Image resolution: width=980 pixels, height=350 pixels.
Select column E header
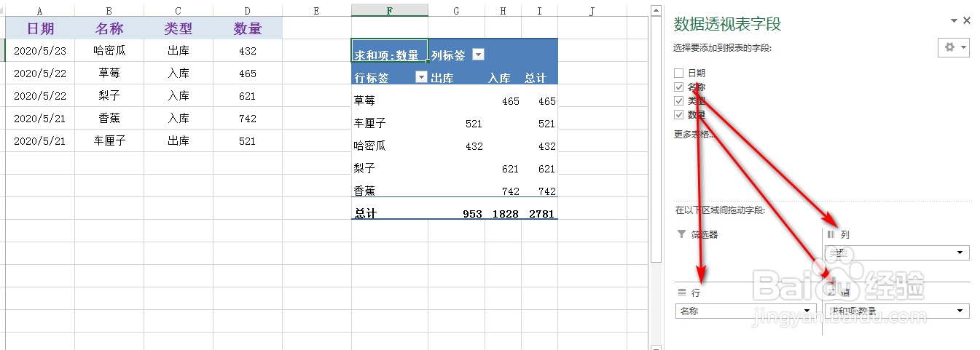click(316, 11)
